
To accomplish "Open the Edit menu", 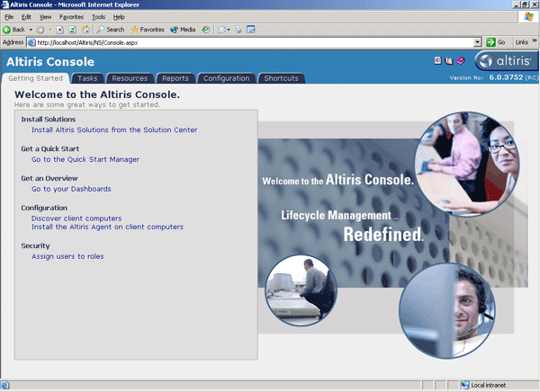I will 26,17.
